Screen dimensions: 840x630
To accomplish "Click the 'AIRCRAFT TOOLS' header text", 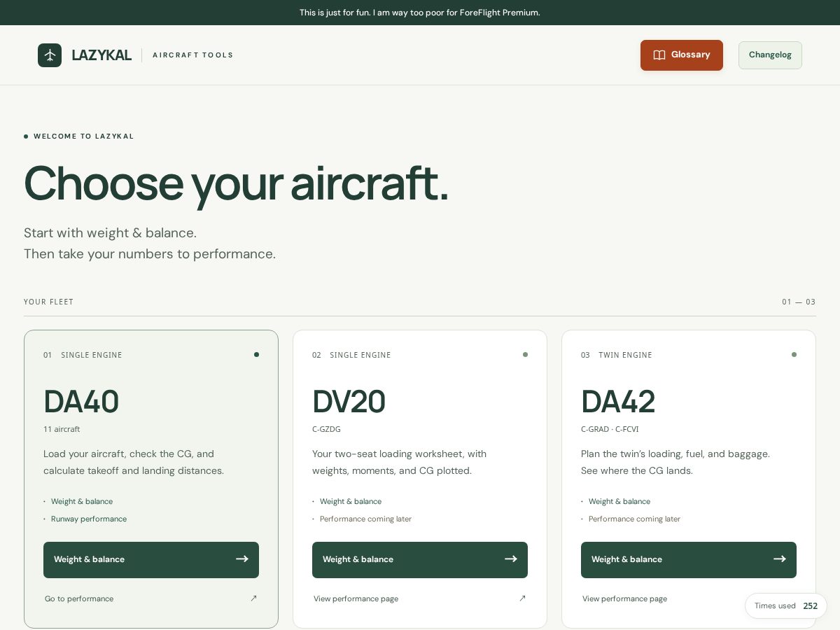I will [192, 55].
